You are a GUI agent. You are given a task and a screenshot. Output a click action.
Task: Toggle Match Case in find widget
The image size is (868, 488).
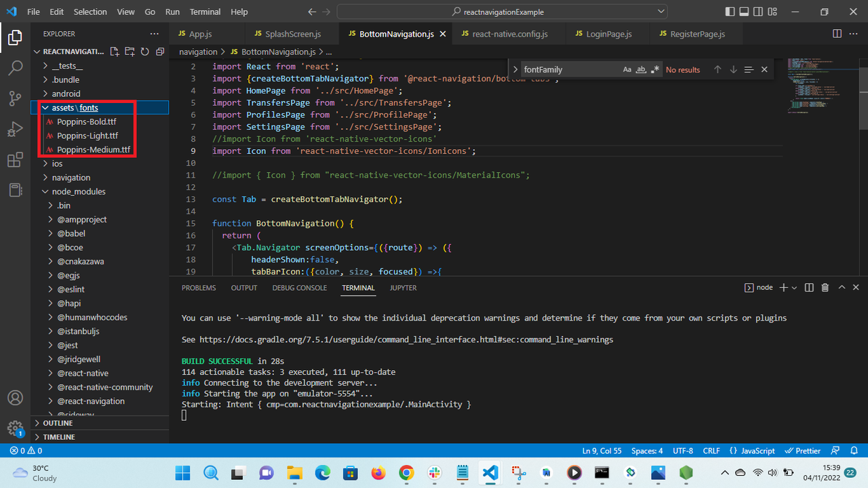coord(627,70)
